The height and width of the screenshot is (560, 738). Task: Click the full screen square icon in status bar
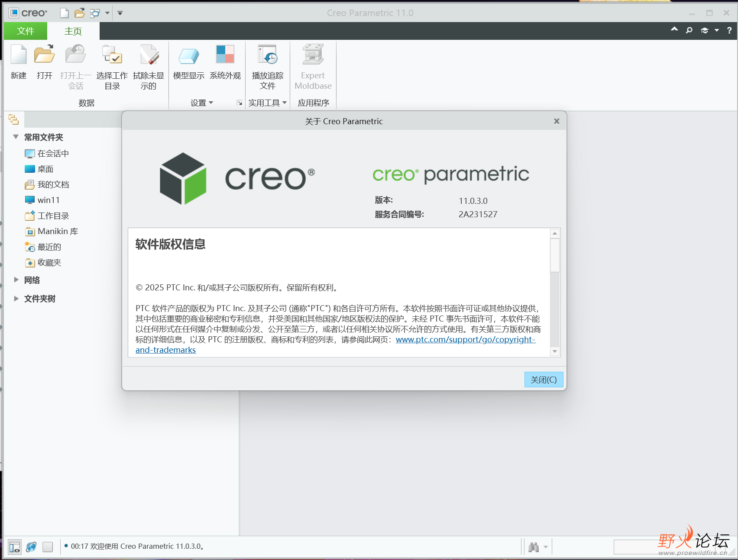coord(48,547)
